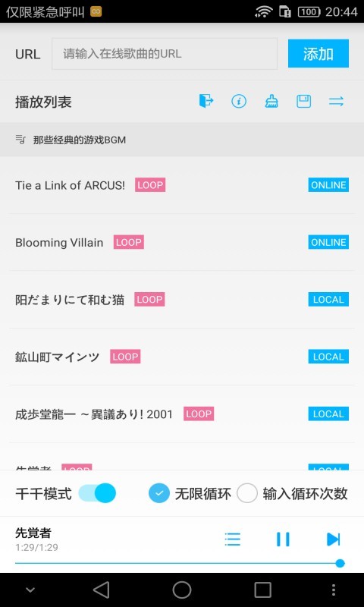The height and width of the screenshot is (607, 364).
Task: Focus the online song URL input field
Action: 165,53
